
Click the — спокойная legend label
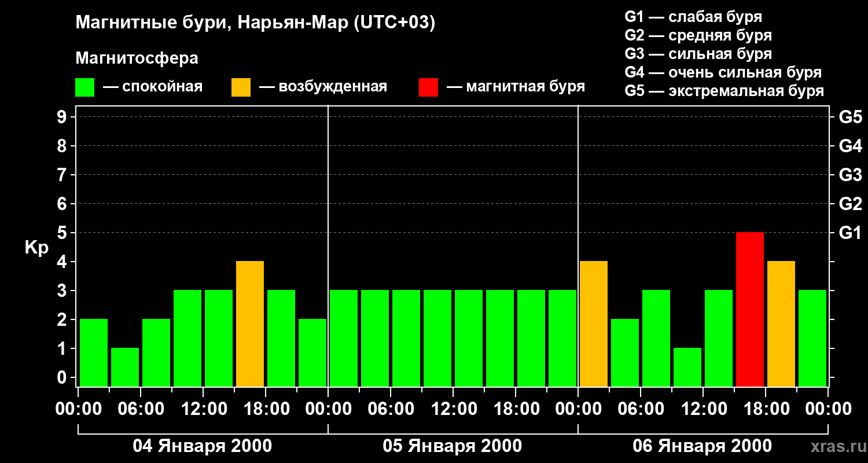click(x=153, y=87)
